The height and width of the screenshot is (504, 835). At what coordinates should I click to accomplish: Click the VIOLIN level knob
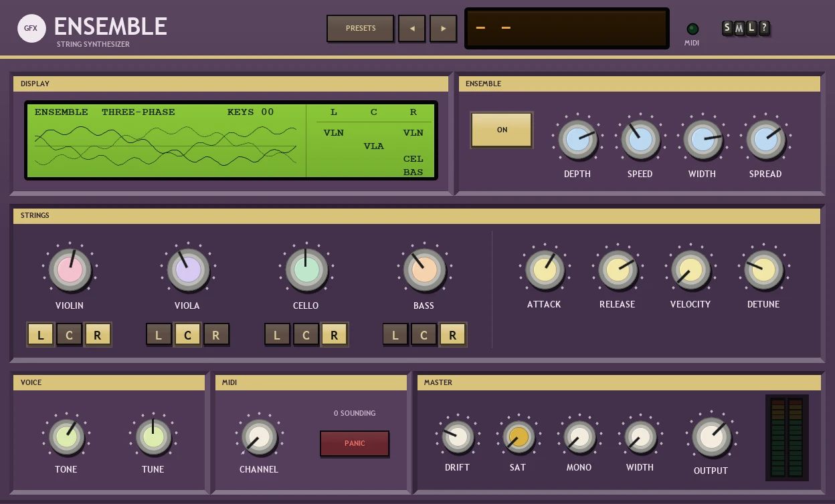[70, 270]
